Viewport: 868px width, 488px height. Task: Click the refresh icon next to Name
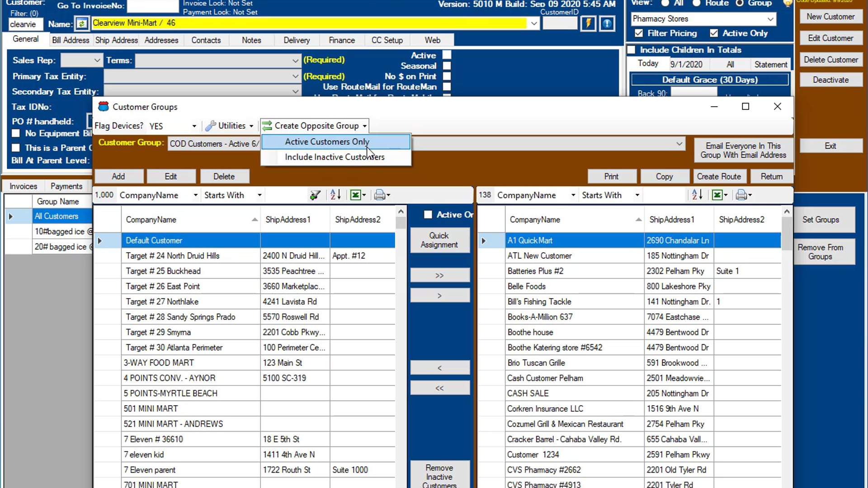click(81, 23)
